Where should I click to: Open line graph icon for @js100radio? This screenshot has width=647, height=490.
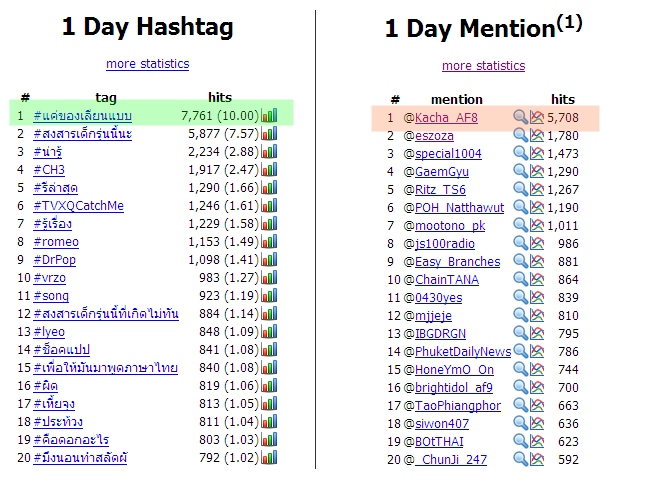point(537,243)
